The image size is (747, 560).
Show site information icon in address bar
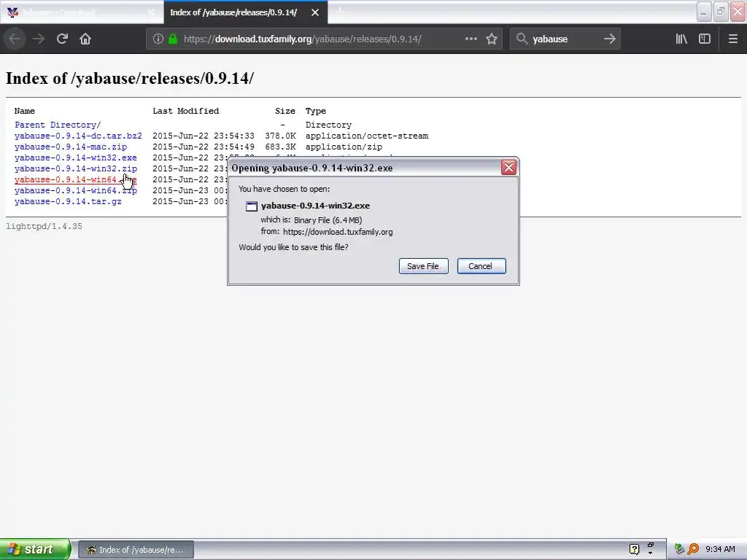(158, 39)
